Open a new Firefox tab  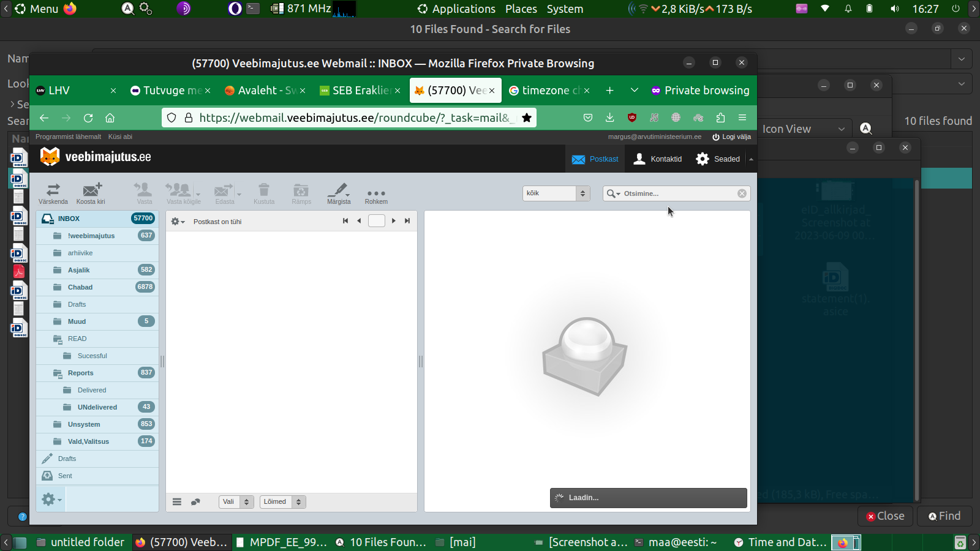pyautogui.click(x=610, y=90)
